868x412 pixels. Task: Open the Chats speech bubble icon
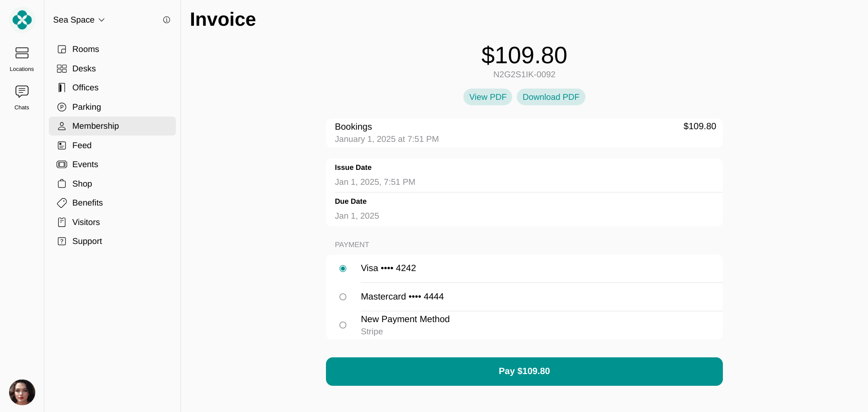22,92
